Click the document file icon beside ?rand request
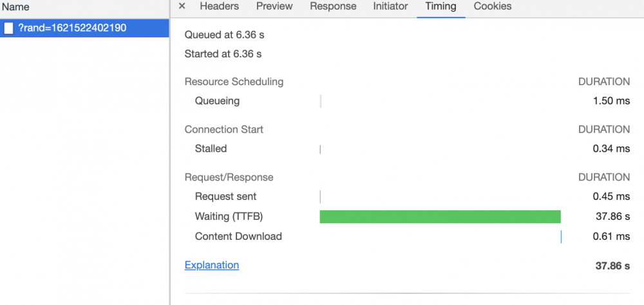Viewport: 644px width, 305px height. click(x=9, y=28)
